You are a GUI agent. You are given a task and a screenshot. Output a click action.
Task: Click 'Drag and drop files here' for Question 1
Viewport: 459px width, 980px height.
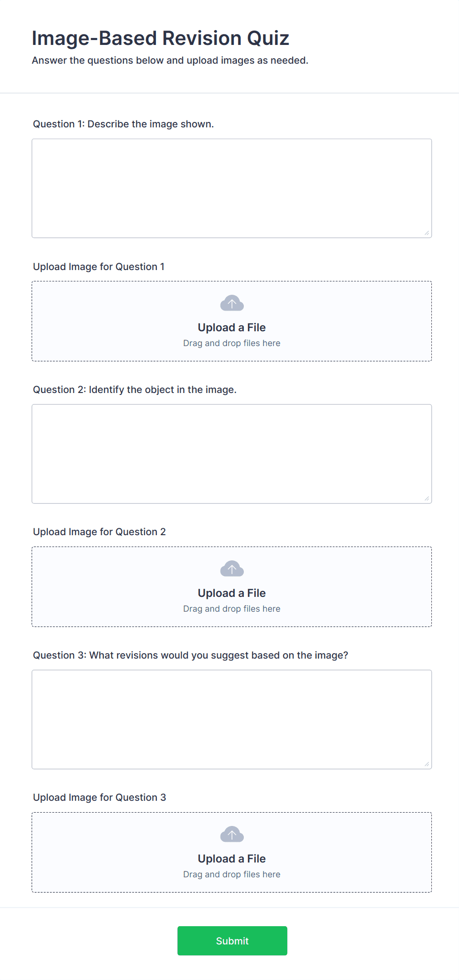231,343
